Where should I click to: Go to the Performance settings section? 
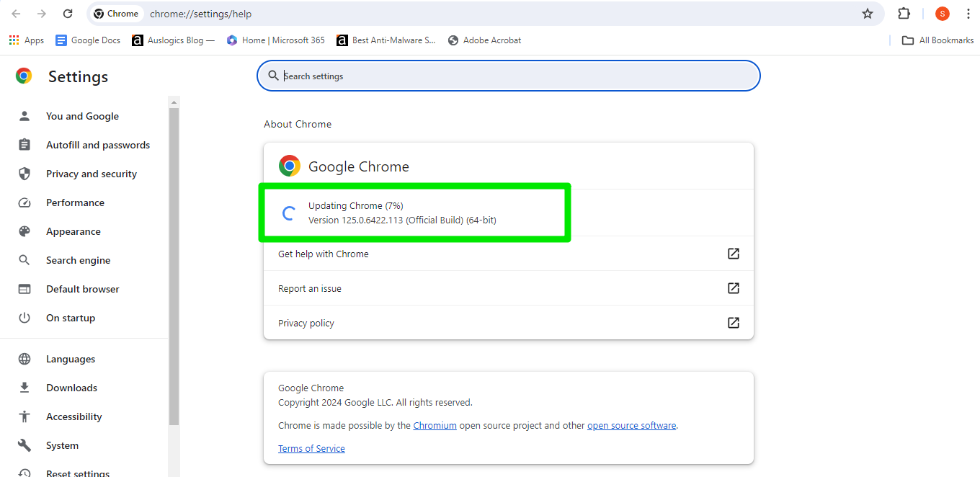75,202
